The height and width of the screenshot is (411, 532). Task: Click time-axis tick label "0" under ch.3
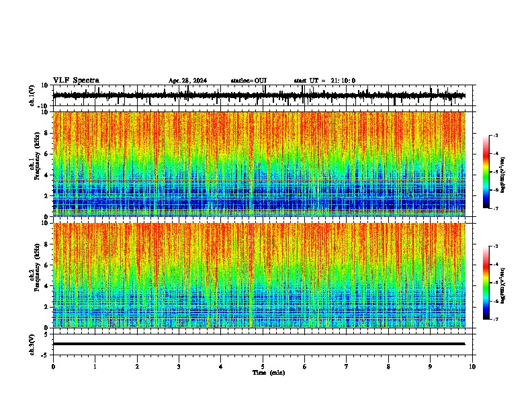coord(53,367)
